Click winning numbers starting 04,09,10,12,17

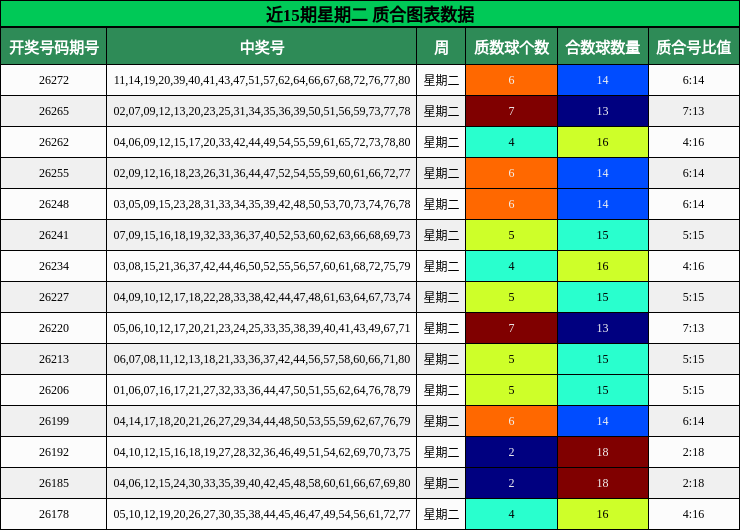click(262, 297)
